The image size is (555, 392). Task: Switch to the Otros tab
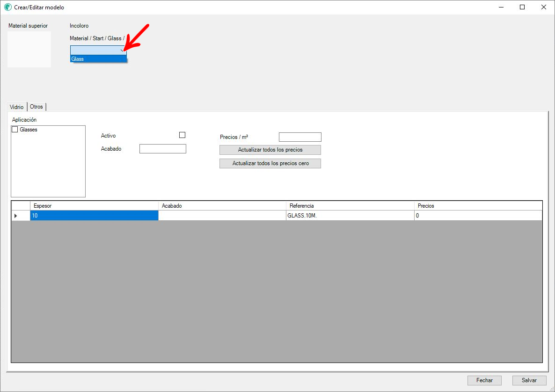point(37,107)
